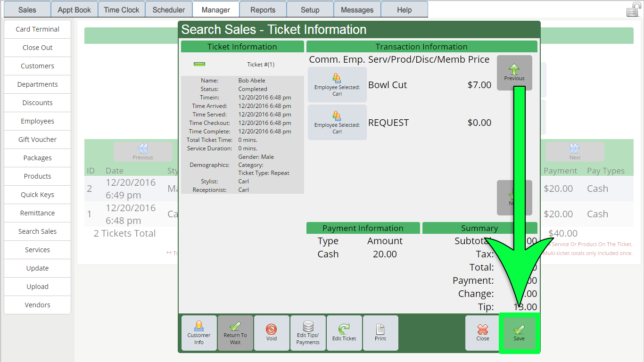Open the Messages tab
The height and width of the screenshot is (362, 644).
[357, 9]
